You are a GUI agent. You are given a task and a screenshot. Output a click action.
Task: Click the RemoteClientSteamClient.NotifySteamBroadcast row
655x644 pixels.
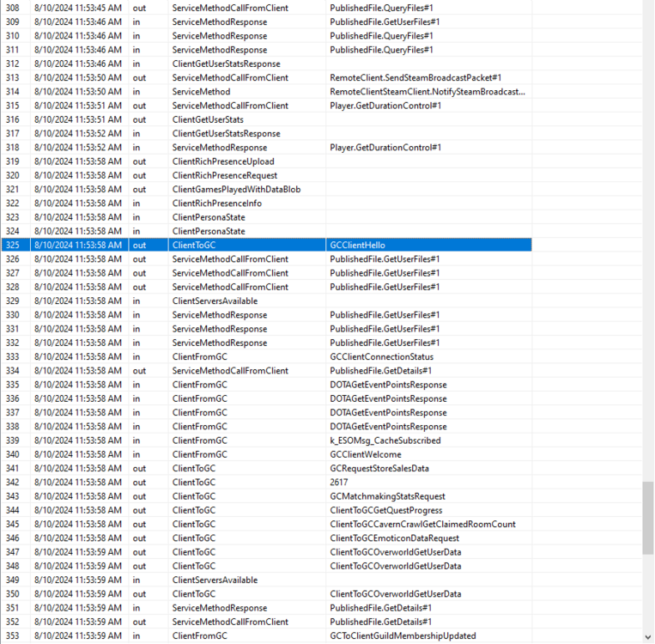(428, 91)
